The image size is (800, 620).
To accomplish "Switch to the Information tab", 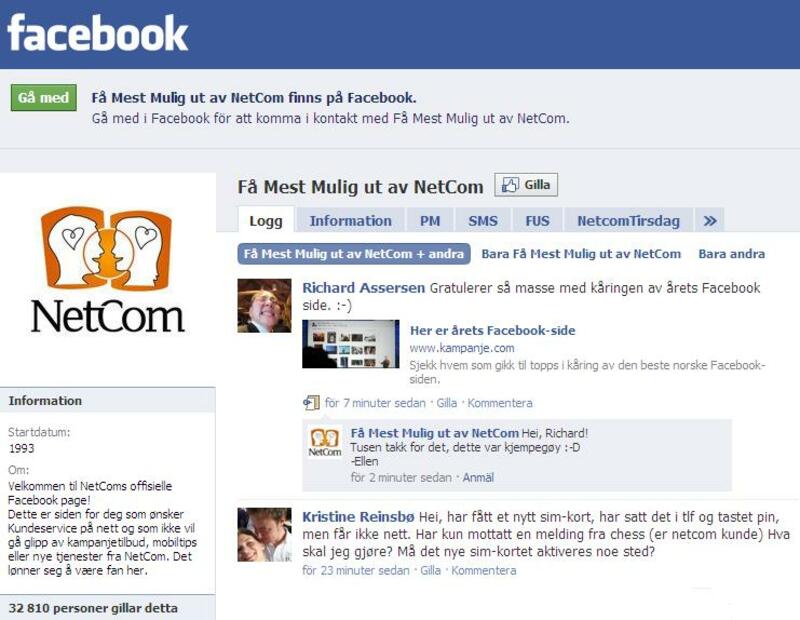I will [351, 221].
